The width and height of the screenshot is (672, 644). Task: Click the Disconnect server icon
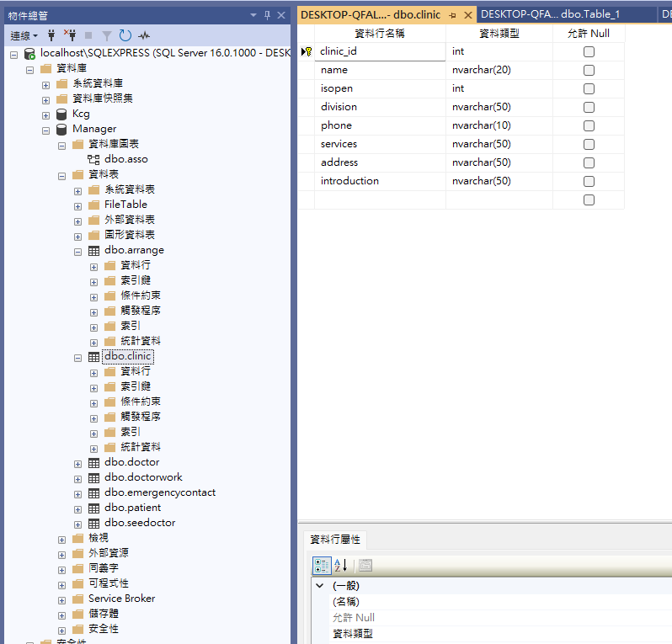tap(70, 35)
